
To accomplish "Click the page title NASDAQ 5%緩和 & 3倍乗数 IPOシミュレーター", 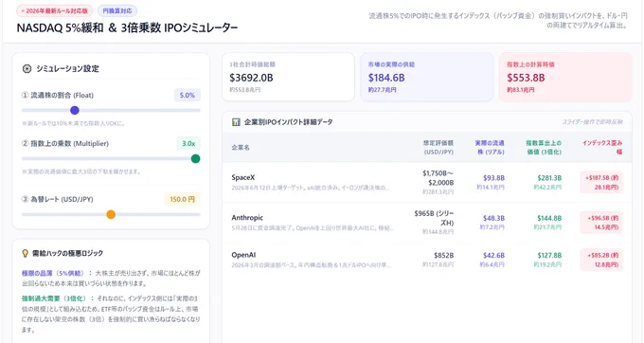I will [127, 27].
